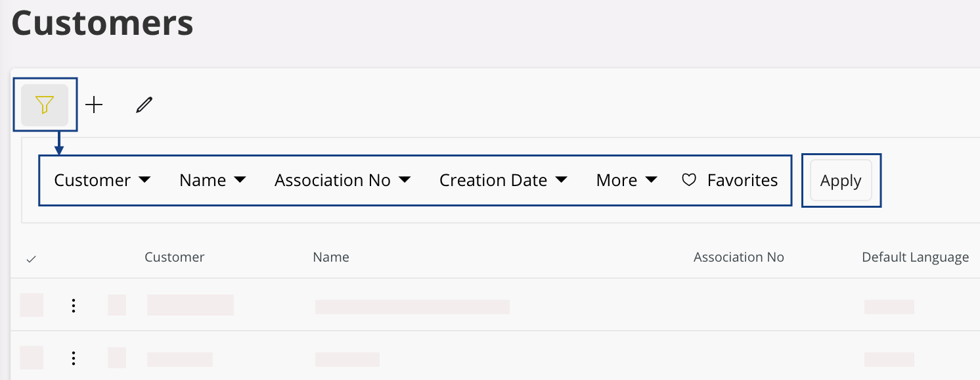This screenshot has width=980, height=380.
Task: Click the Name column header
Action: (x=331, y=257)
